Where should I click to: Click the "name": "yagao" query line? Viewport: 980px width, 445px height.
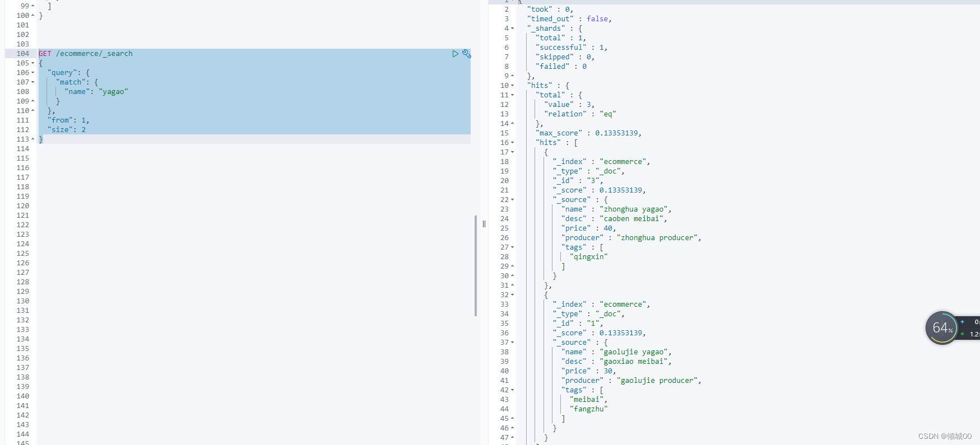(96, 92)
